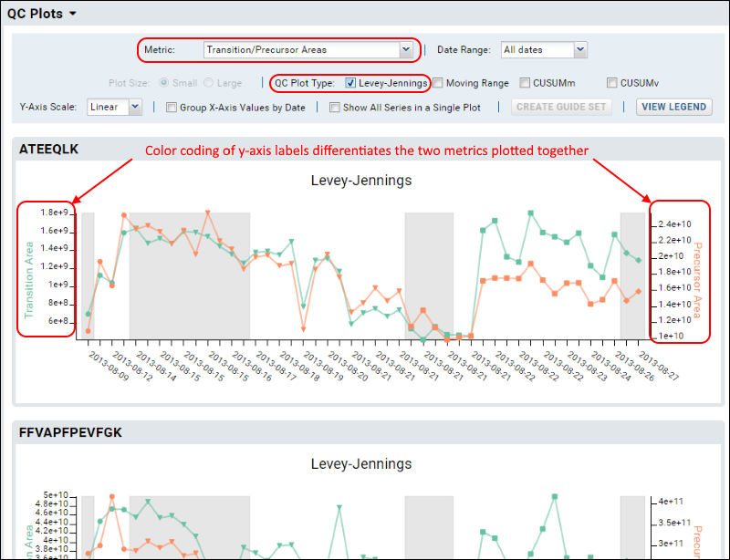The height and width of the screenshot is (560, 730).
Task: Open the Y-Axis Scale dropdown arrow
Action: (x=135, y=107)
